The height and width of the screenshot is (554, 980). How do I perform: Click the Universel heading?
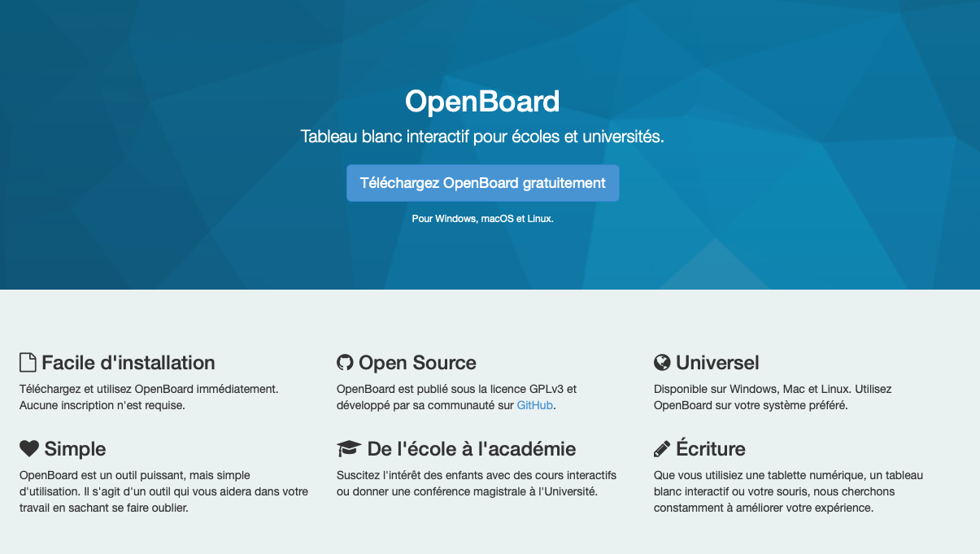[x=717, y=362]
